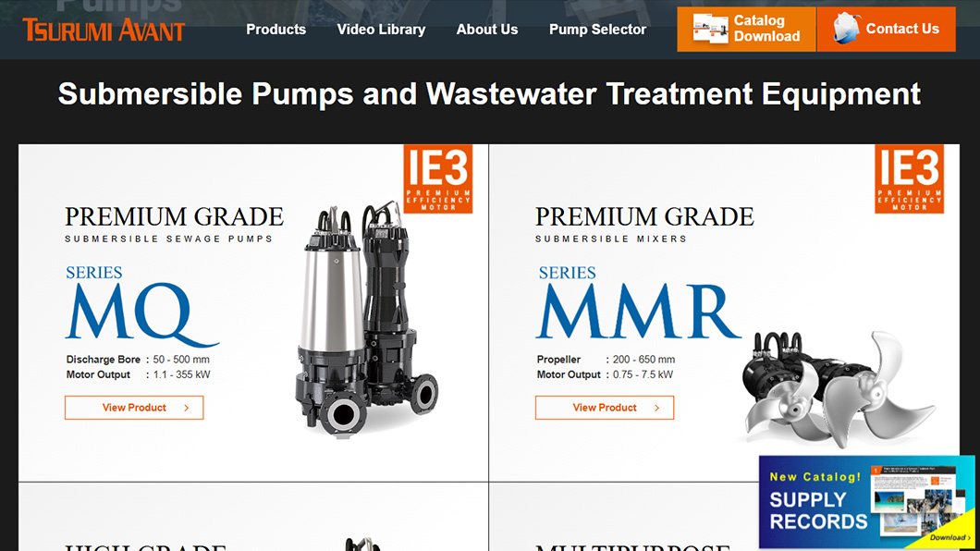Click the Contact Us envelope icon
This screenshot has height=551, width=980.
(846, 28)
